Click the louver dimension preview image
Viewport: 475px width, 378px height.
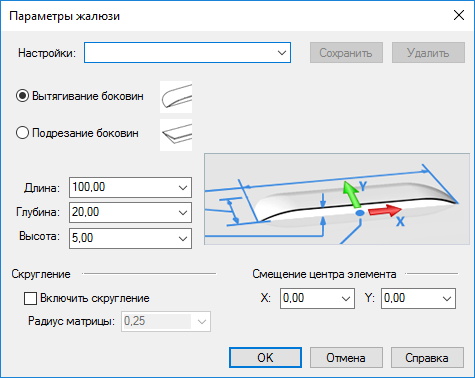tap(337, 199)
